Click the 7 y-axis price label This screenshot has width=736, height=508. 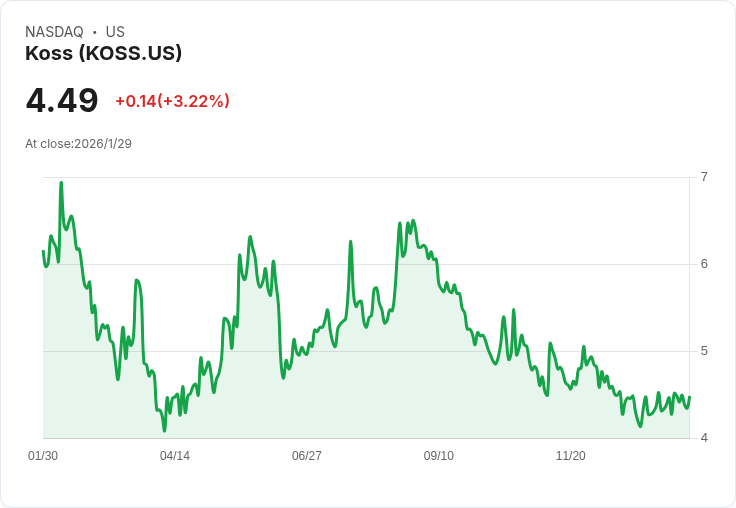coord(704,177)
